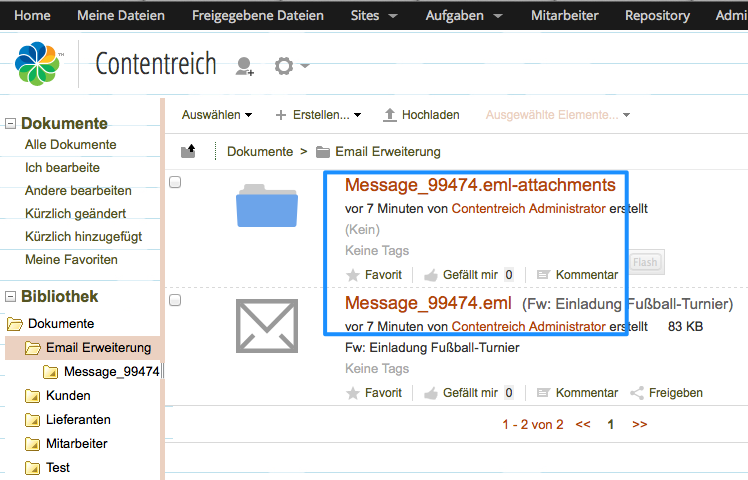The image size is (748, 480).
Task: Click the Alfresco logo icon
Action: point(39,64)
